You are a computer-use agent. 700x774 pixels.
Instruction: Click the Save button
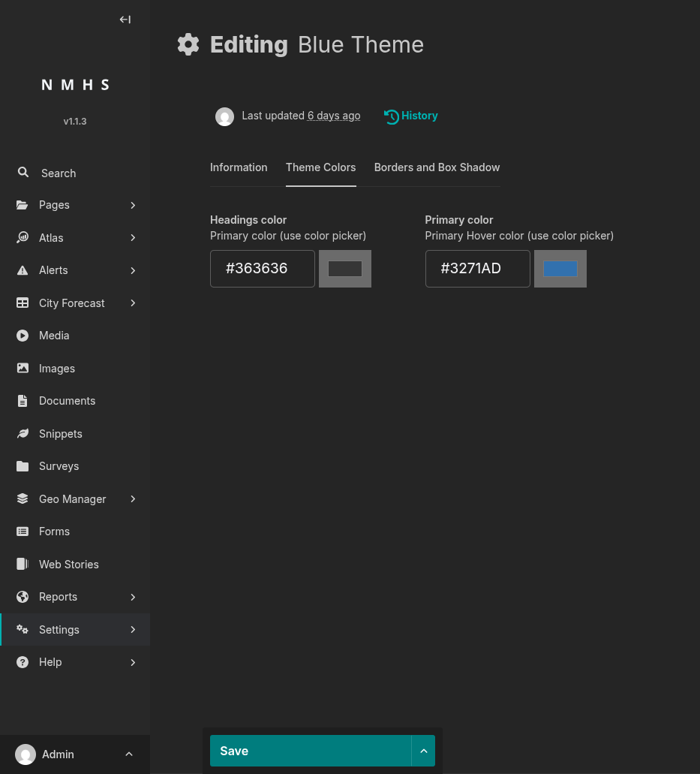tap(311, 751)
